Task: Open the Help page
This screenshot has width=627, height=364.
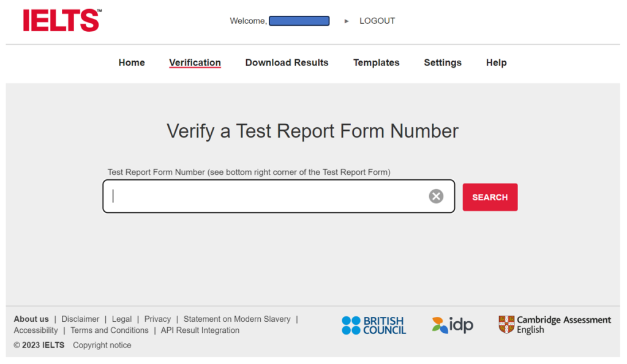Action: click(496, 62)
